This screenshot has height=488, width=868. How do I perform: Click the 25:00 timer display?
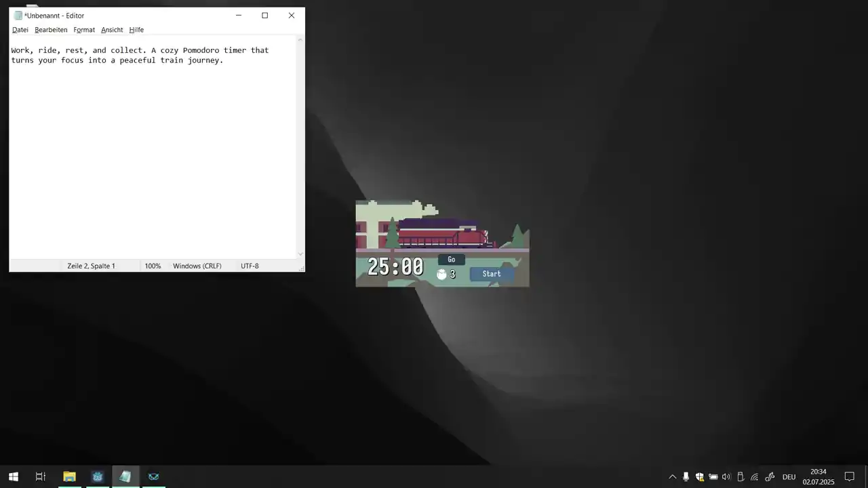(395, 267)
